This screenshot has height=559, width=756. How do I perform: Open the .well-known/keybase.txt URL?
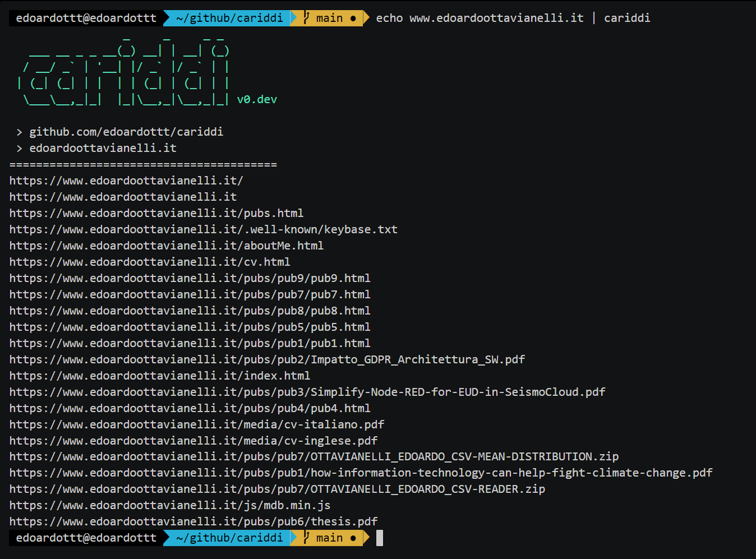[203, 230]
